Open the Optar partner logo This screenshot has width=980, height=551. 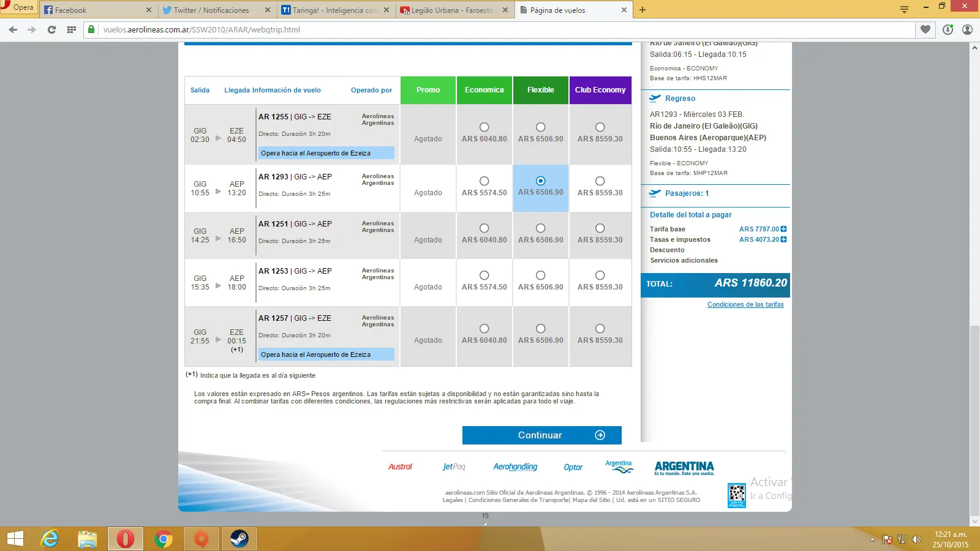tap(573, 467)
